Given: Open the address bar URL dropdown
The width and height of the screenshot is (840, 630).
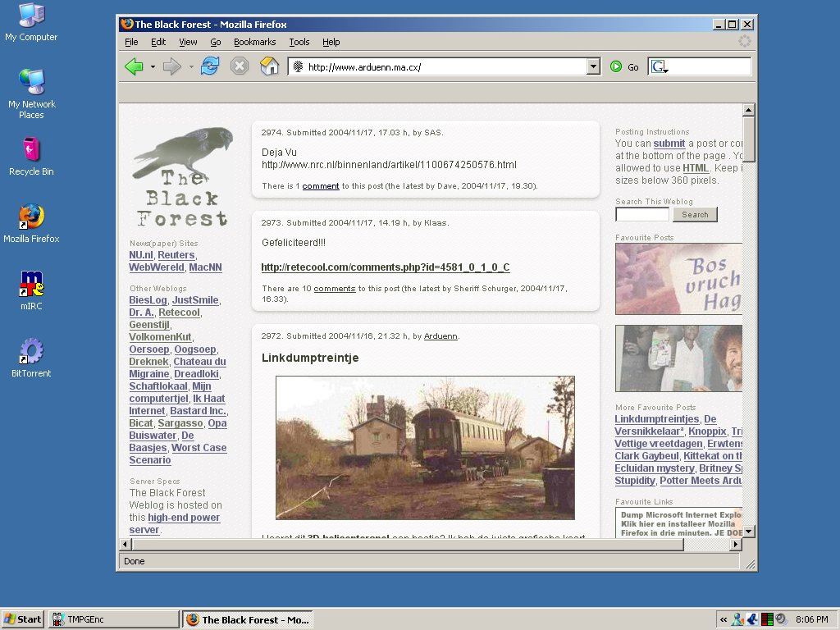Looking at the screenshot, I should coord(593,67).
